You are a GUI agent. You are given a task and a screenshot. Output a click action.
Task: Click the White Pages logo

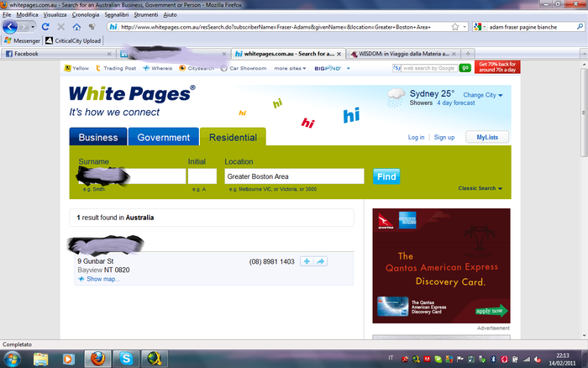pyautogui.click(x=132, y=94)
